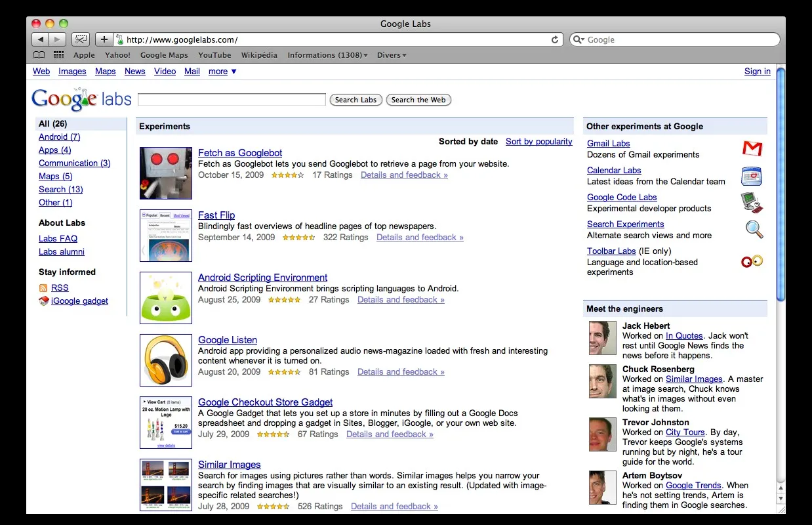The height and width of the screenshot is (525, 812).
Task: Click the Search the Web button
Action: 418,100
